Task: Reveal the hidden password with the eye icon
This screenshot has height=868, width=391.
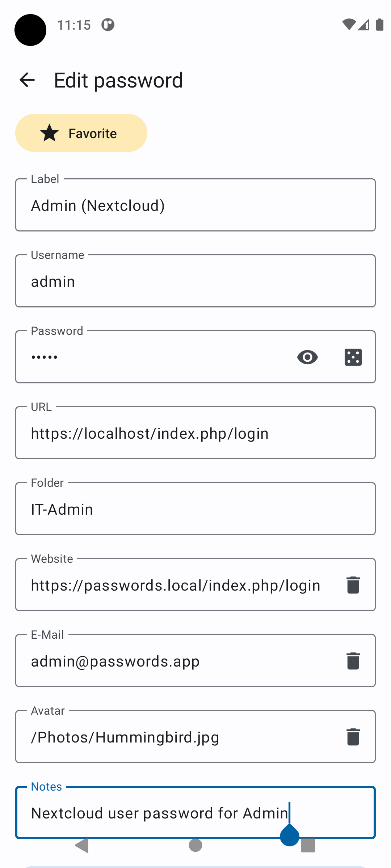Action: click(307, 357)
